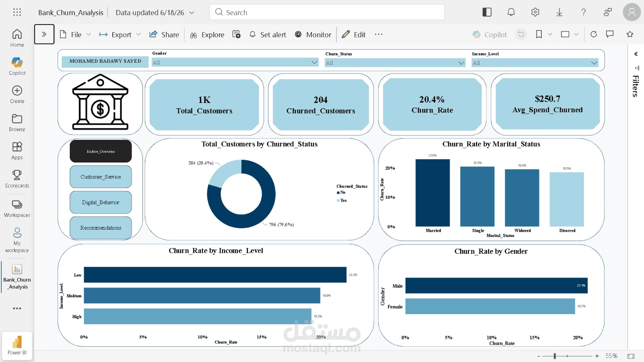Click the zoom in plus button

click(597, 356)
